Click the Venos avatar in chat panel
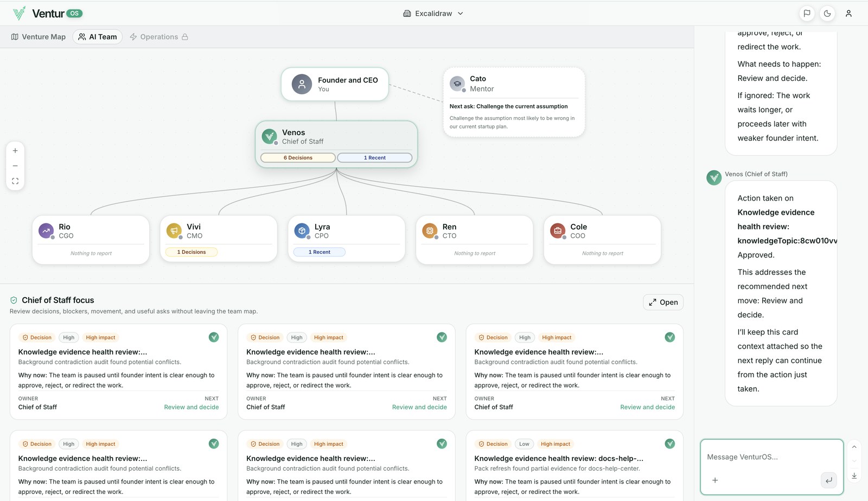 (714, 177)
